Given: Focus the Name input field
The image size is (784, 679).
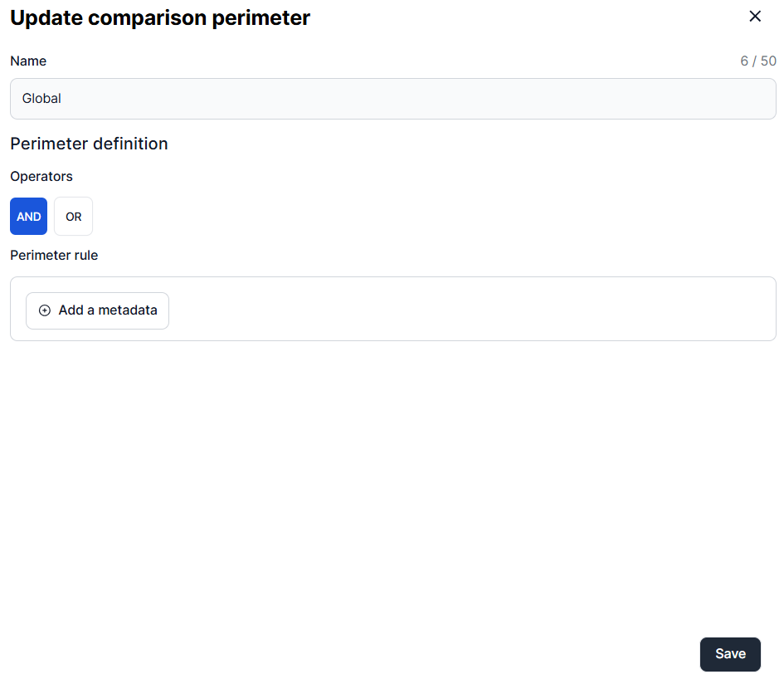Looking at the screenshot, I should (x=393, y=99).
